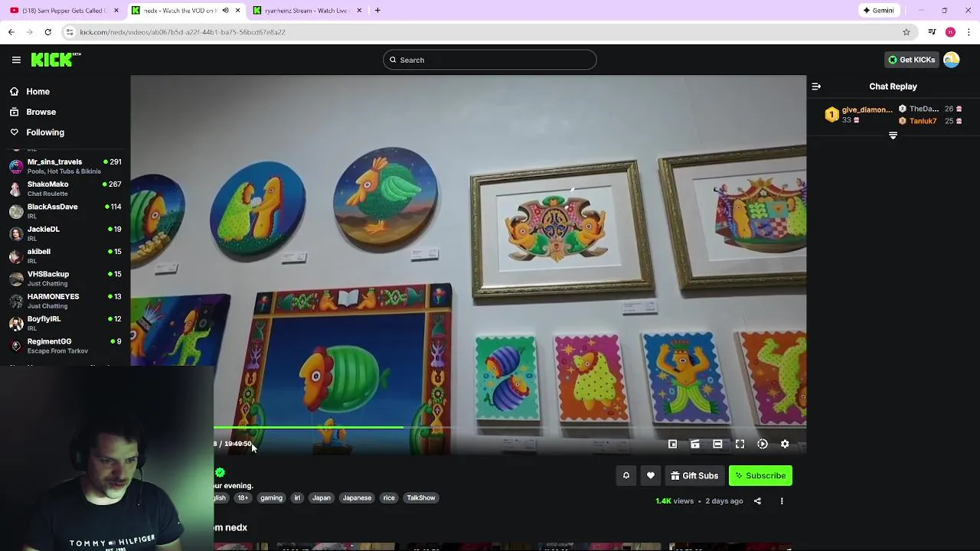Share the video using the share icon

pos(757,501)
